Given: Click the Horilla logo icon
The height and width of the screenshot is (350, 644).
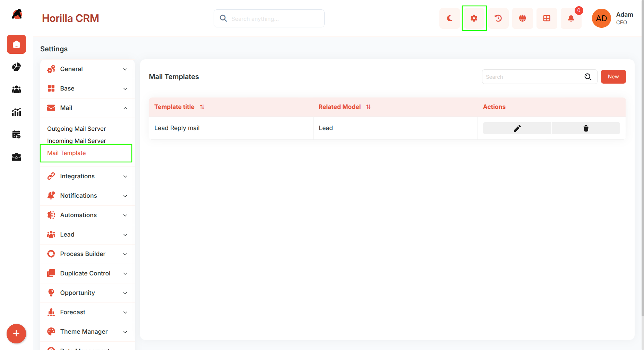Looking at the screenshot, I should [x=17, y=14].
